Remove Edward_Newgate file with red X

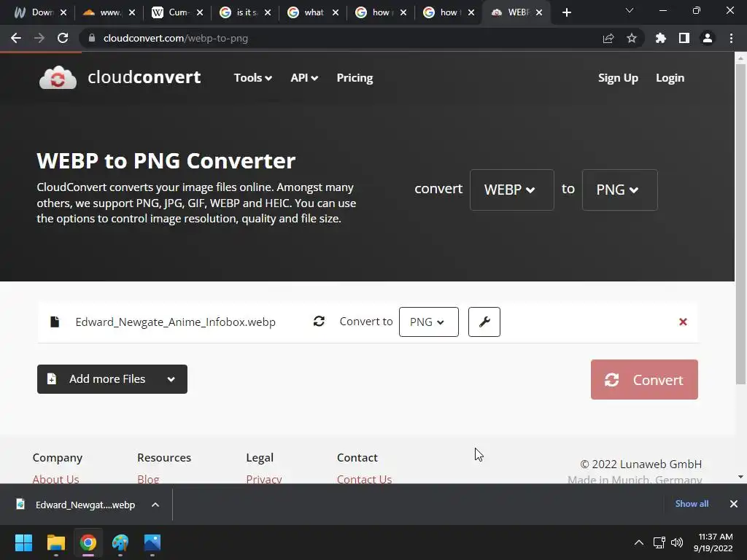(683, 322)
